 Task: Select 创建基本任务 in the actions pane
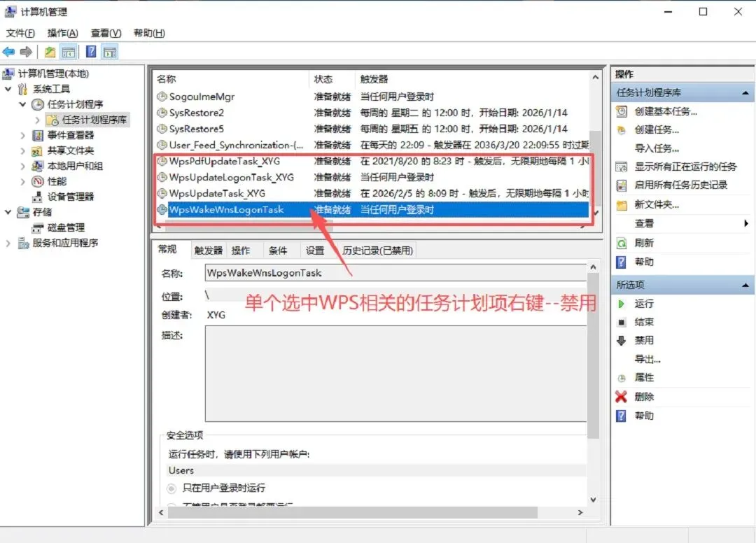[666, 111]
